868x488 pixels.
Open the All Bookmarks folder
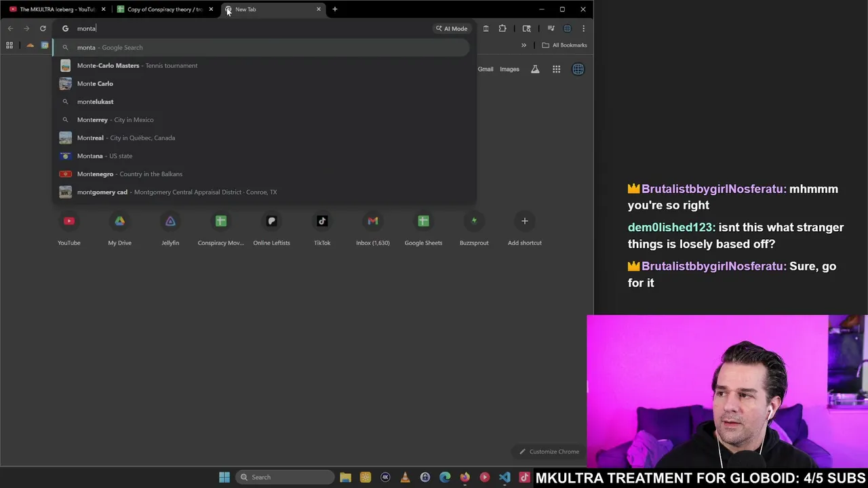pos(564,45)
